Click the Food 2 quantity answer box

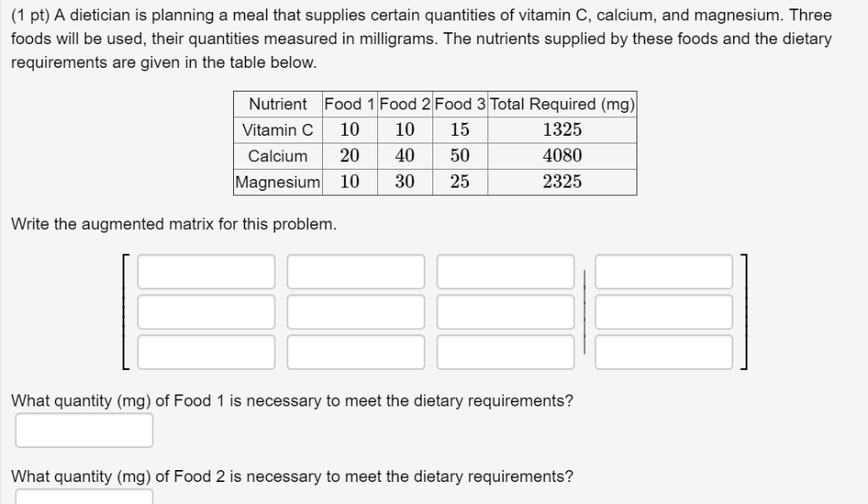82,496
